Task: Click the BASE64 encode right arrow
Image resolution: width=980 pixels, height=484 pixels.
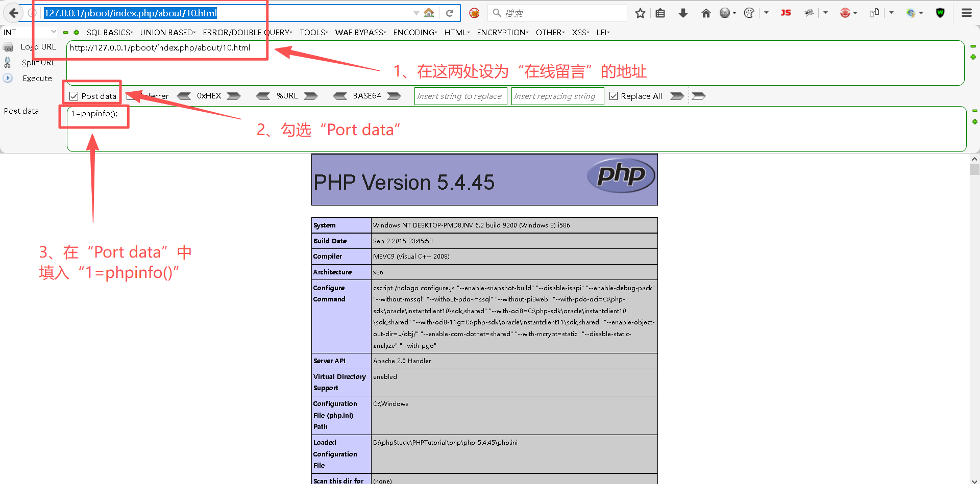Action: coord(394,96)
